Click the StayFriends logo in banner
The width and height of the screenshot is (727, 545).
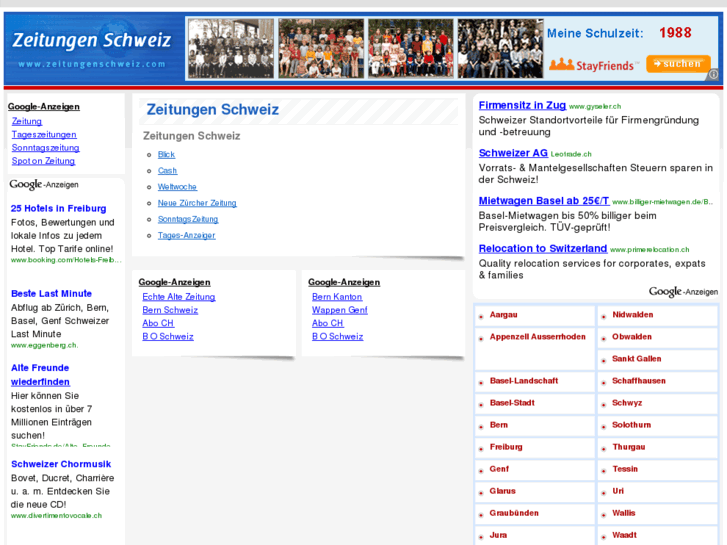point(594,65)
